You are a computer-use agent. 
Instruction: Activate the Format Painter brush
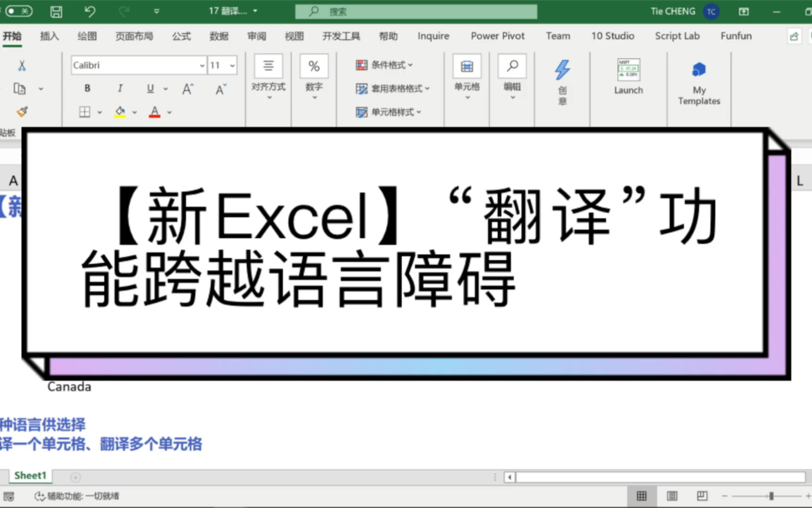(22, 111)
